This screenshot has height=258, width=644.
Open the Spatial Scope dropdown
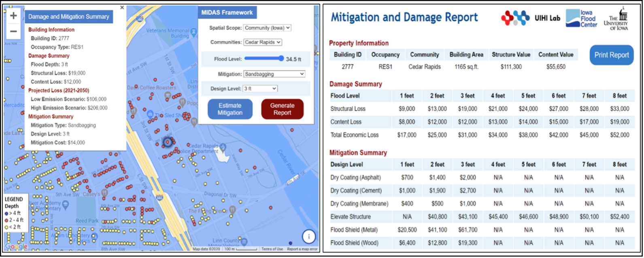pyautogui.click(x=267, y=28)
